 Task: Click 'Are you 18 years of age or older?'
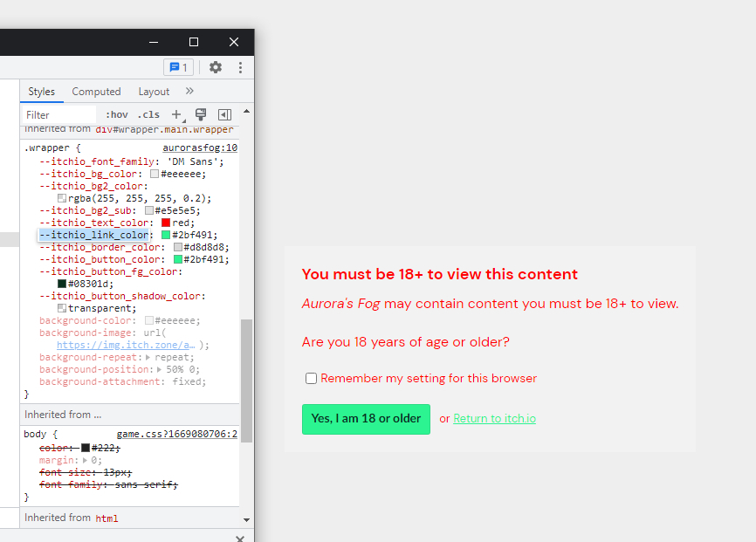pyautogui.click(x=405, y=342)
